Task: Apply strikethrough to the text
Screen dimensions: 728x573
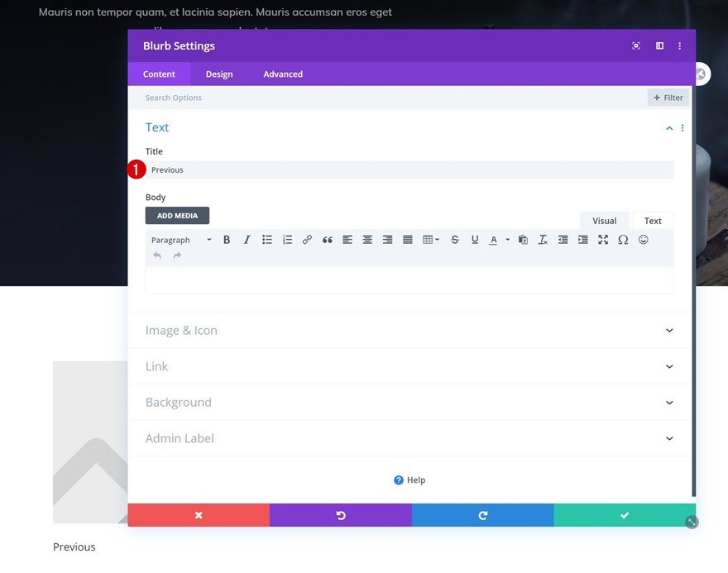Action: pos(454,239)
